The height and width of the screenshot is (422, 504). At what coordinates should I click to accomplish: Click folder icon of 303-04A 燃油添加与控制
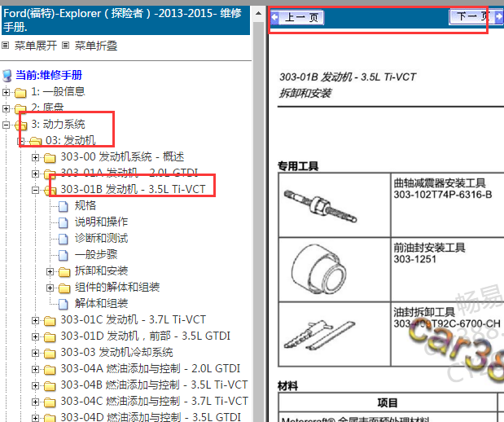click(50, 370)
